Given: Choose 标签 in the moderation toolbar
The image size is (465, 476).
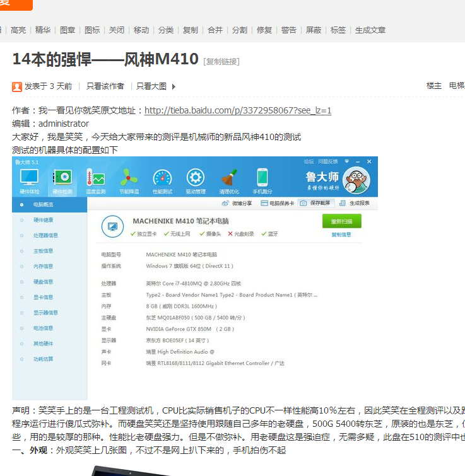Looking at the screenshot, I should click(338, 30).
